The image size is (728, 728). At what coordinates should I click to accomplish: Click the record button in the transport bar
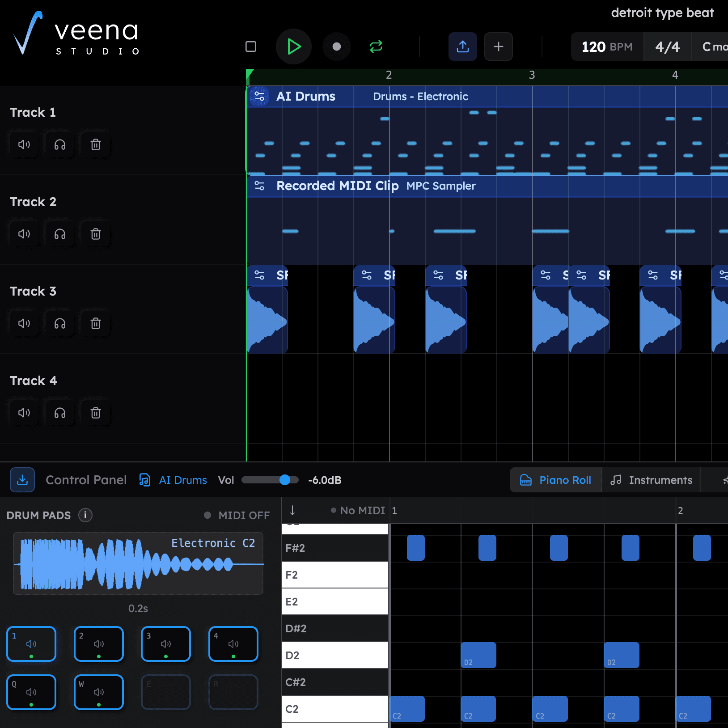[x=337, y=46]
